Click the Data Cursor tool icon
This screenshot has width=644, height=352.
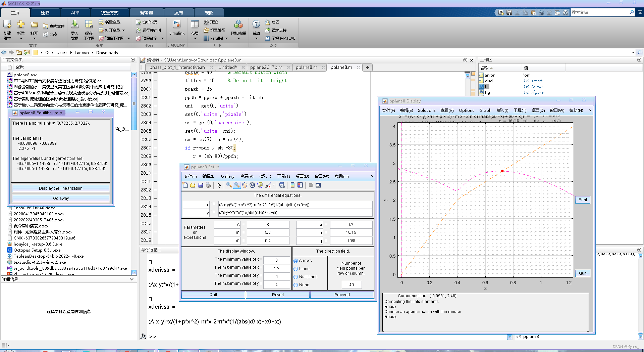click(x=260, y=185)
